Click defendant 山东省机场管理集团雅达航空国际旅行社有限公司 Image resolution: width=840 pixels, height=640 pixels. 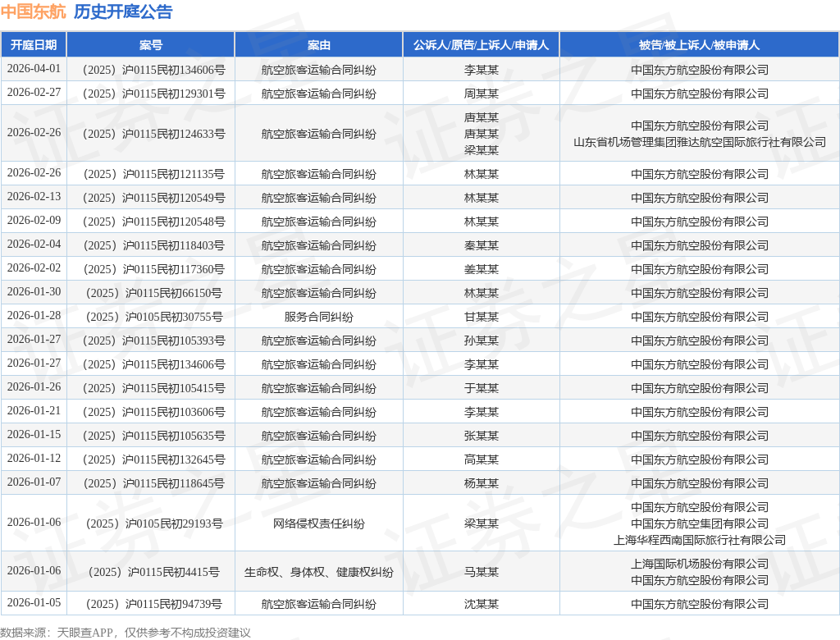(700, 142)
